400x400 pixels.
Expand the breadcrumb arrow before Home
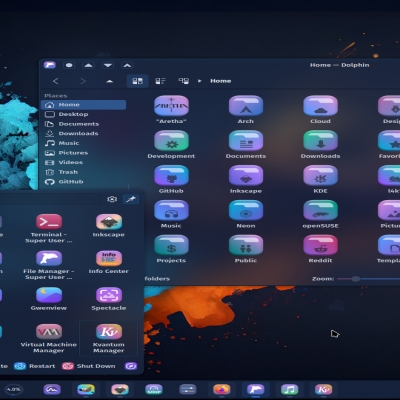point(200,81)
